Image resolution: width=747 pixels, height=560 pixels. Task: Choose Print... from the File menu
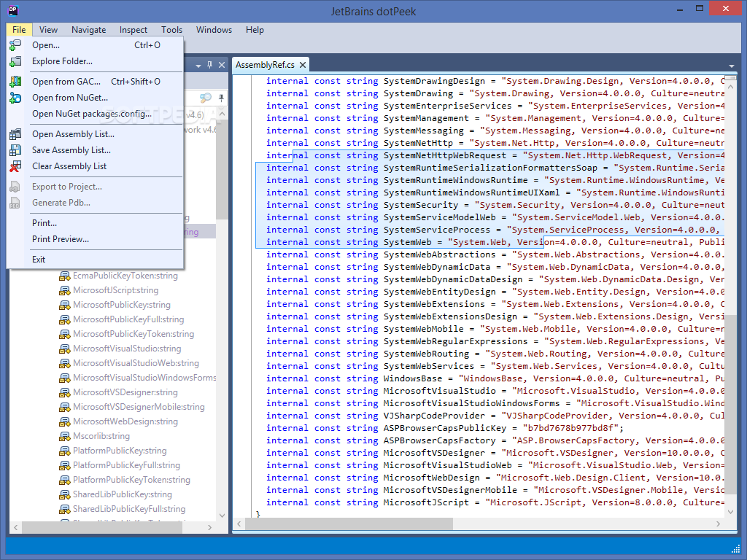(96, 223)
